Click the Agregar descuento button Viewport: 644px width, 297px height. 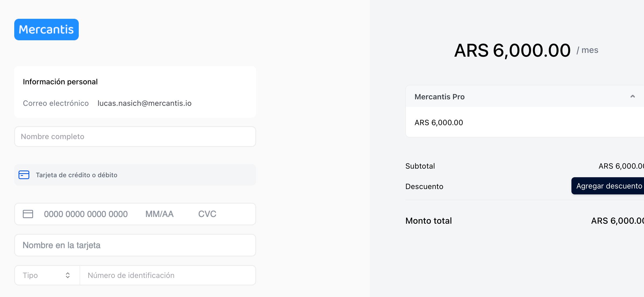tap(608, 186)
